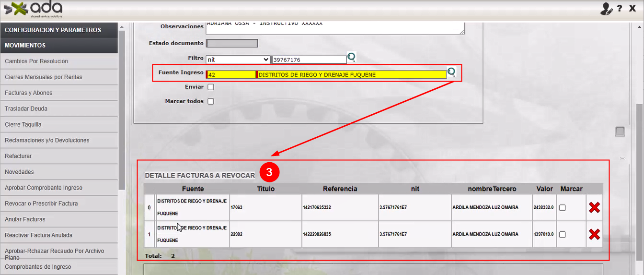The width and height of the screenshot is (644, 275).
Task: Expand CONFIGURACION Y PARAMETROS section
Action: (x=58, y=30)
